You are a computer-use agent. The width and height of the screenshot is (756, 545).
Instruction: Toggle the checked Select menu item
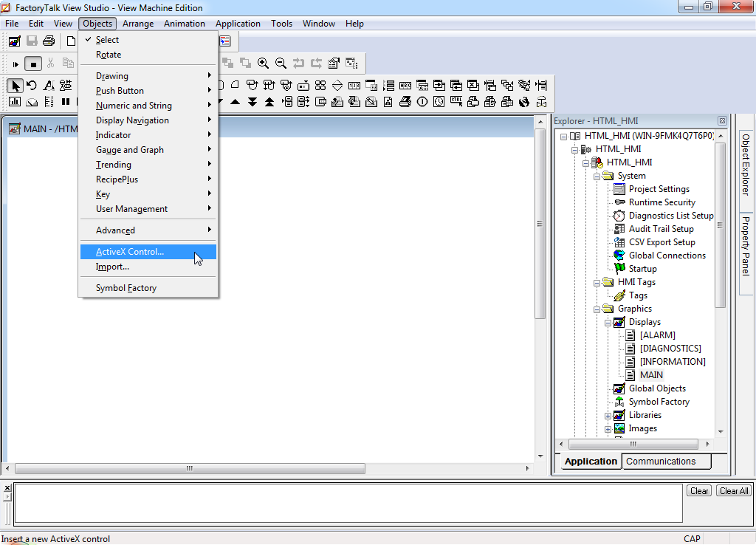pyautogui.click(x=148, y=40)
